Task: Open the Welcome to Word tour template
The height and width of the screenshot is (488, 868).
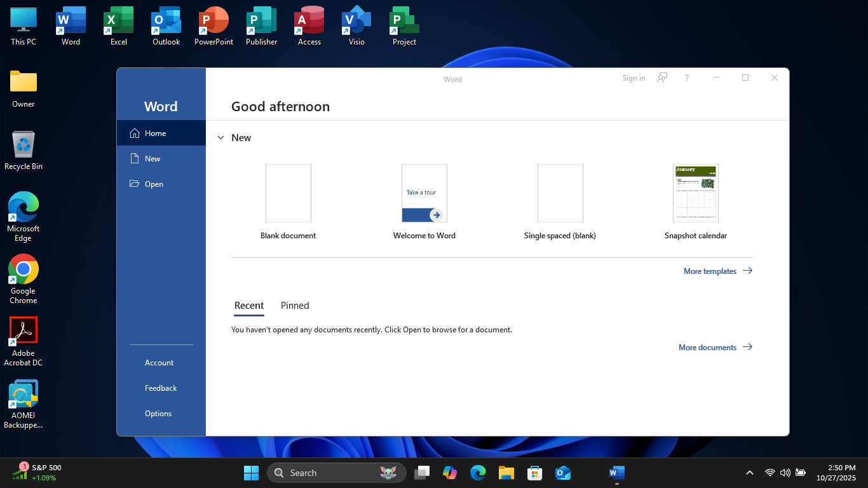Action: tap(424, 201)
